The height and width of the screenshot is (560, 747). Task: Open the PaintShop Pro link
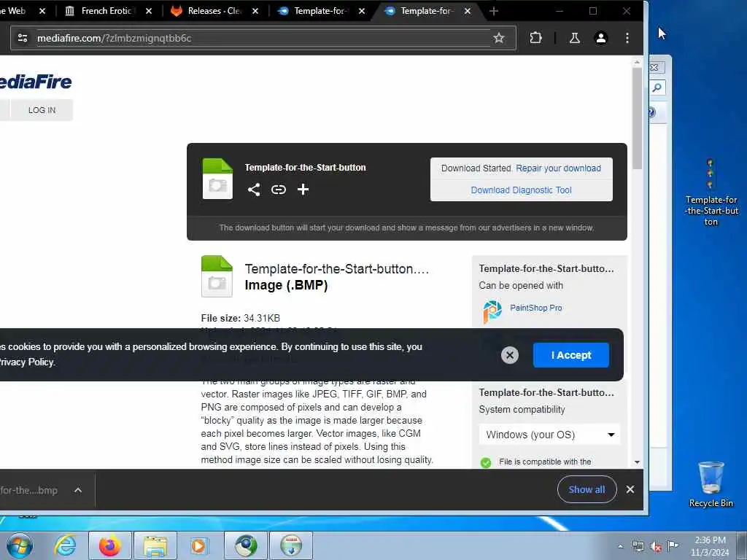(x=536, y=308)
